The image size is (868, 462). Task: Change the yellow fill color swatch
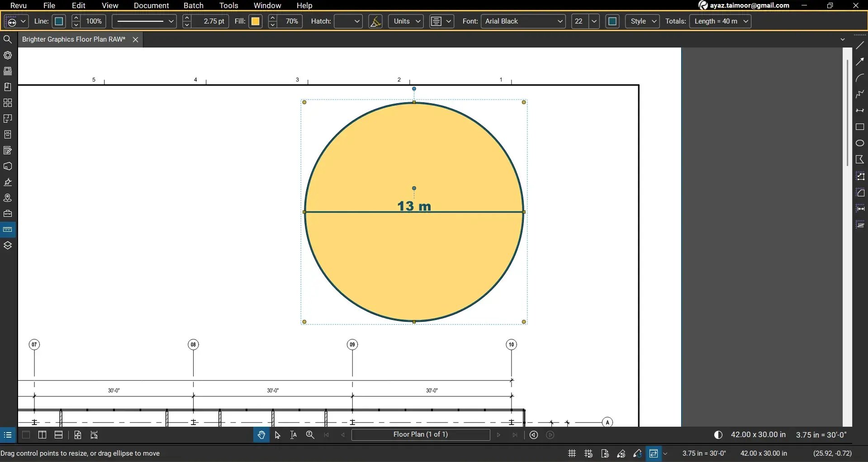(256, 21)
